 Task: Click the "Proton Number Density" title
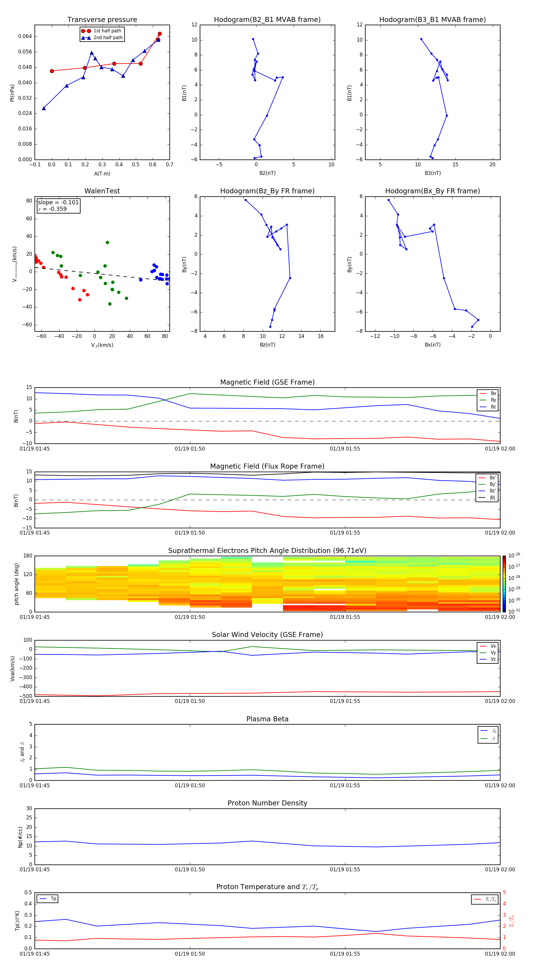click(267, 803)
